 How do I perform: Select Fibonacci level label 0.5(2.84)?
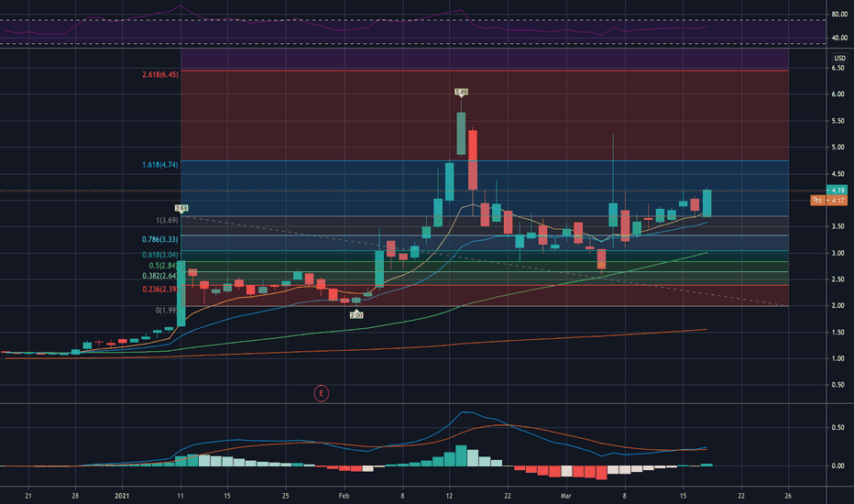pos(163,266)
